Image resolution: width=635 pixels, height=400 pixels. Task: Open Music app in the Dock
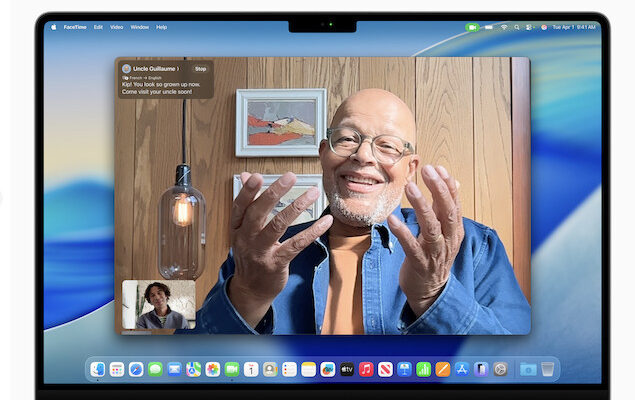(366, 369)
